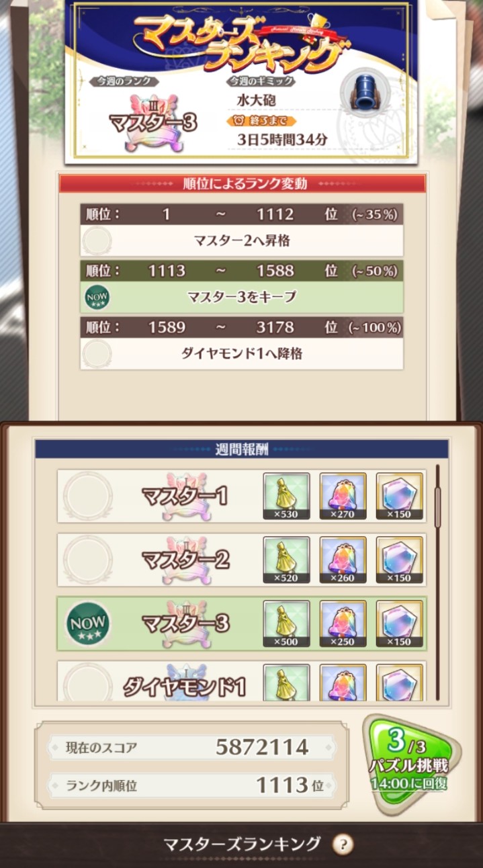Screen dimensions: 483x868
Task: Tap the 順位によるランク変動 header
Action: (x=242, y=183)
